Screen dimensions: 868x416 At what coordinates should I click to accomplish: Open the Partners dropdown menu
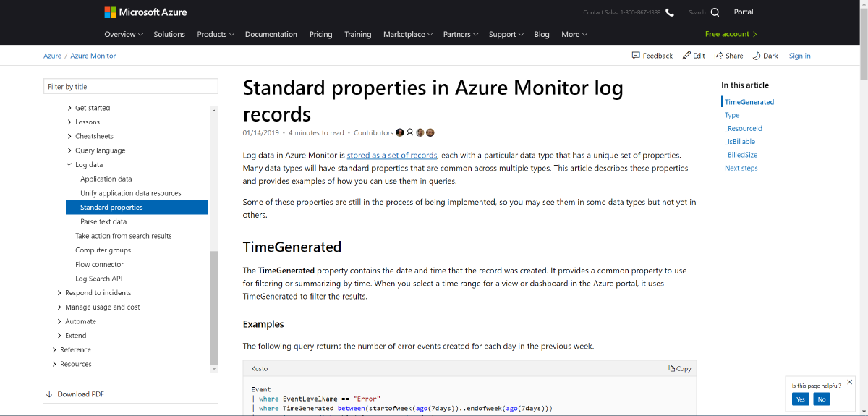(x=461, y=34)
